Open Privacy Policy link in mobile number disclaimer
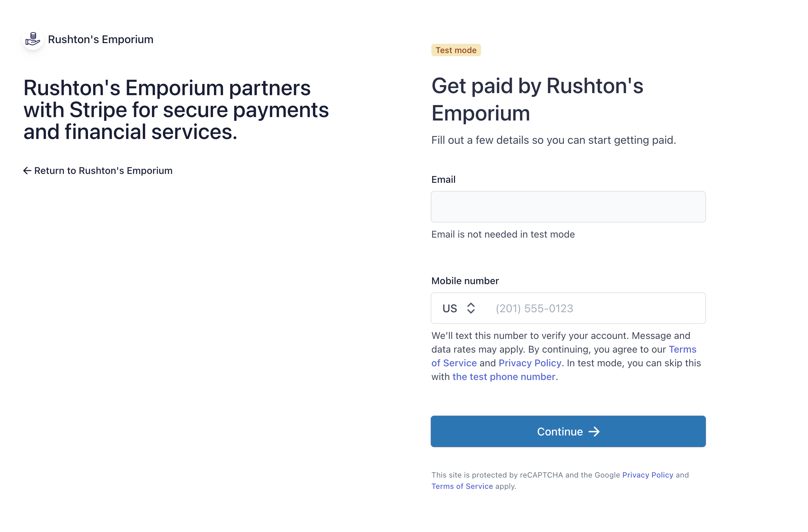The image size is (808, 532). click(x=530, y=363)
